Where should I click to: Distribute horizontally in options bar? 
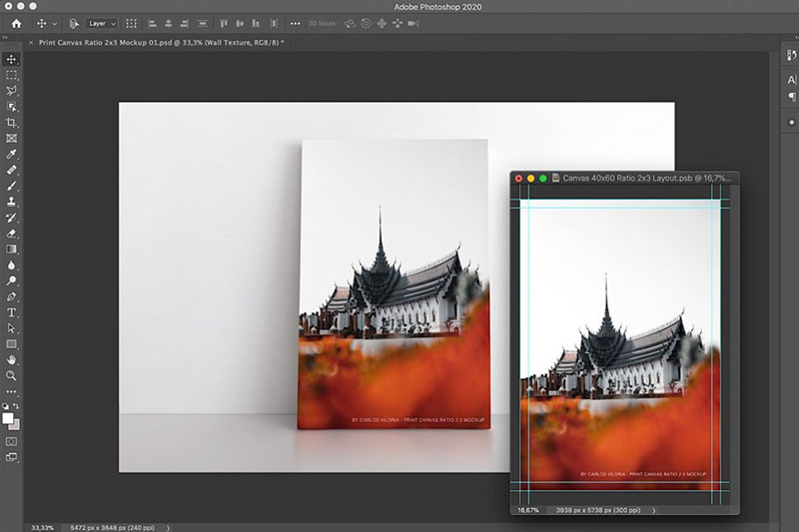[x=274, y=23]
